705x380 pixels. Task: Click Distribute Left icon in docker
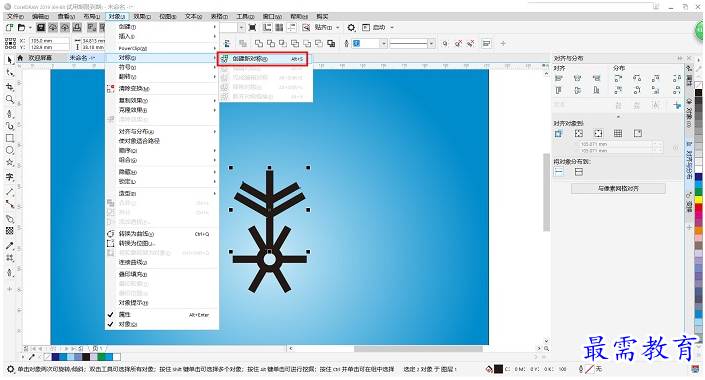(x=618, y=78)
